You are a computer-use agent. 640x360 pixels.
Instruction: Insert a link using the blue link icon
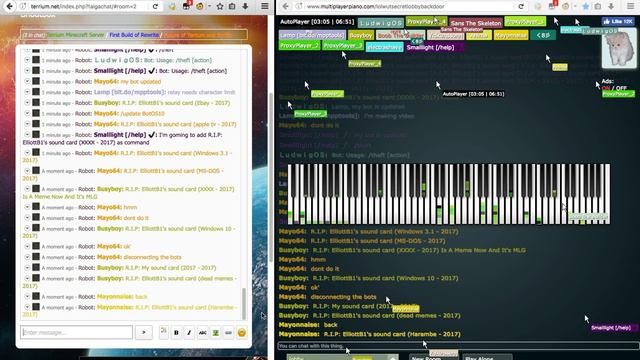[x=228, y=333]
